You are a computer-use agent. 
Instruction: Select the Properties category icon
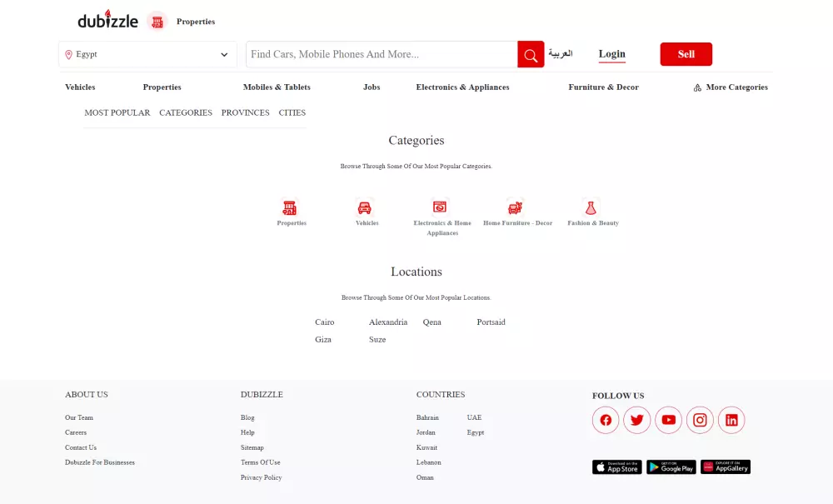point(290,207)
